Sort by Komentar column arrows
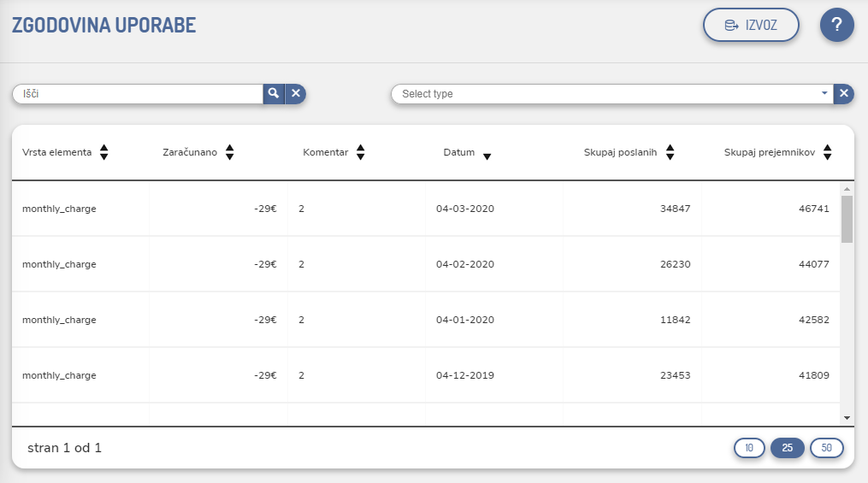 click(x=361, y=152)
